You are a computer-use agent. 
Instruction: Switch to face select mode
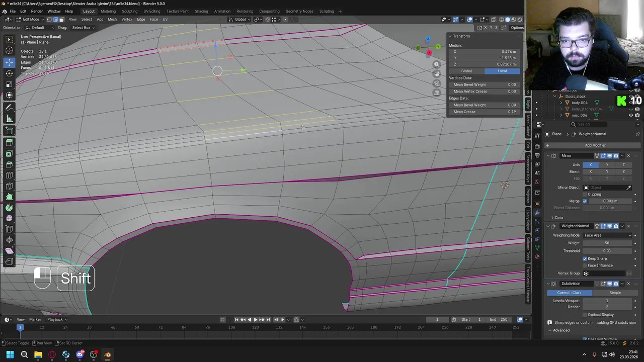pyautogui.click(x=61, y=20)
